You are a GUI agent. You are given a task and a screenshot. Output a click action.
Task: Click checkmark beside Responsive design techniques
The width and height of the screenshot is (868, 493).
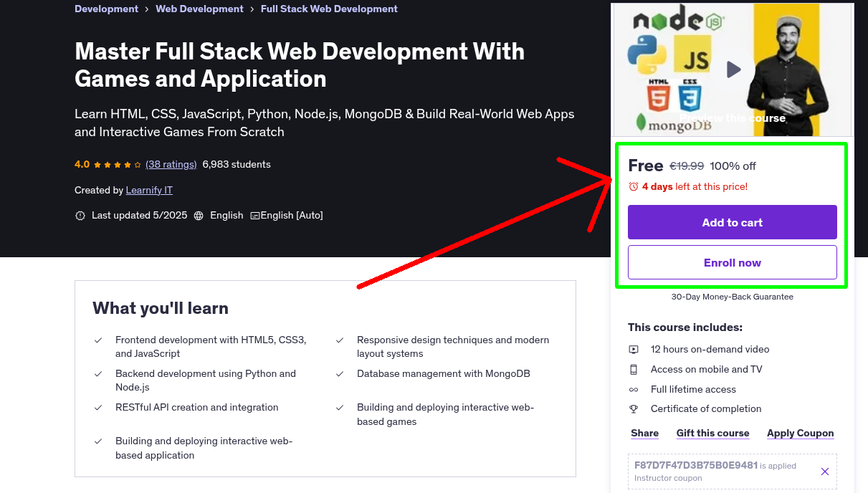pos(340,340)
